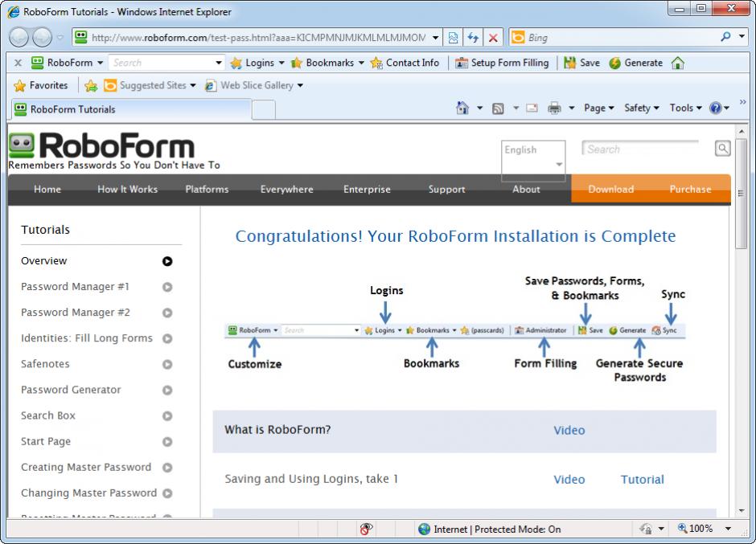Select the Overview tutorial bullet
This screenshot has height=544, width=756.
click(x=167, y=261)
